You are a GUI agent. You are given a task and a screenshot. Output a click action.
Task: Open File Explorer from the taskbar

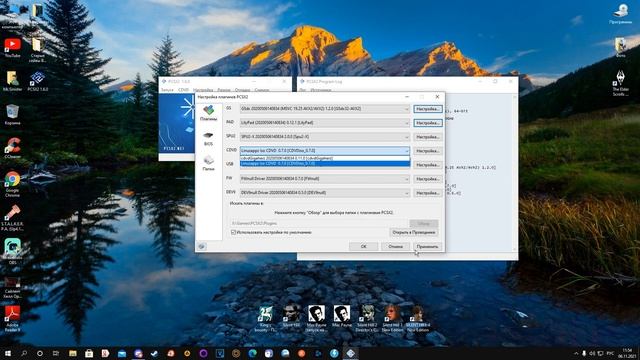(73, 353)
